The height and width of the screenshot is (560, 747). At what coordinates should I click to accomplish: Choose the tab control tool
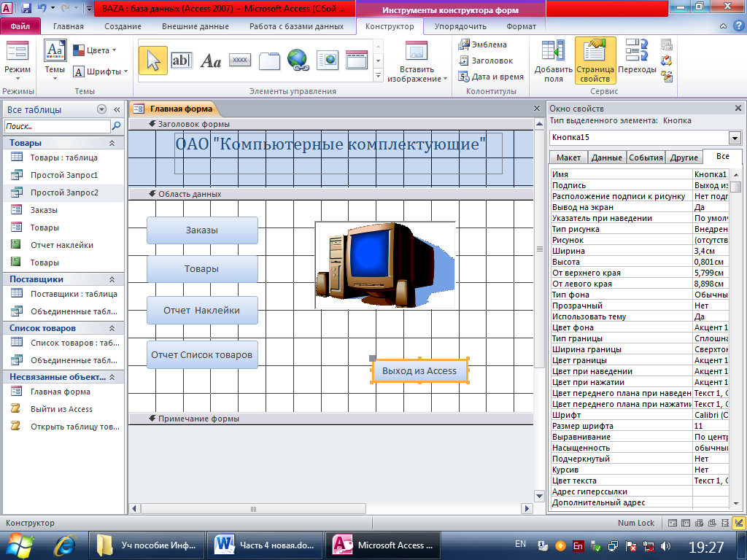click(269, 61)
